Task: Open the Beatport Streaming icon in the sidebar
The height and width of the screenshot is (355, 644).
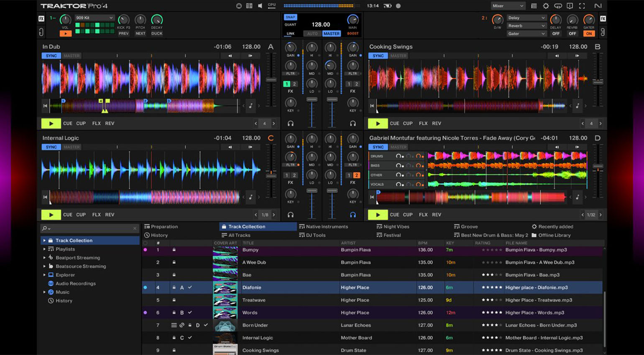Action: (x=51, y=258)
